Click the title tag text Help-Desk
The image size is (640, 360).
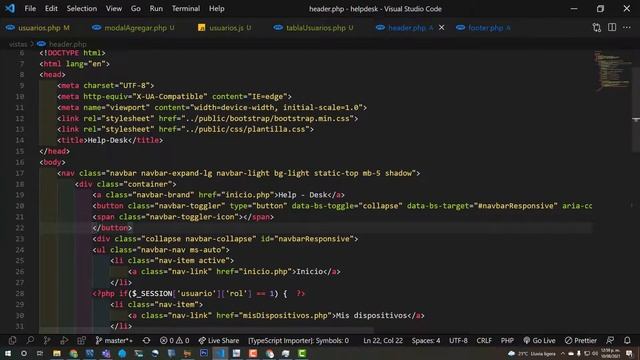pos(108,140)
